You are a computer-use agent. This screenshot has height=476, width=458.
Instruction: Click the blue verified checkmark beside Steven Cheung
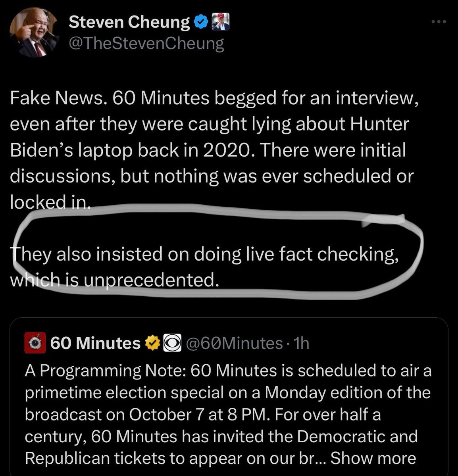click(202, 23)
